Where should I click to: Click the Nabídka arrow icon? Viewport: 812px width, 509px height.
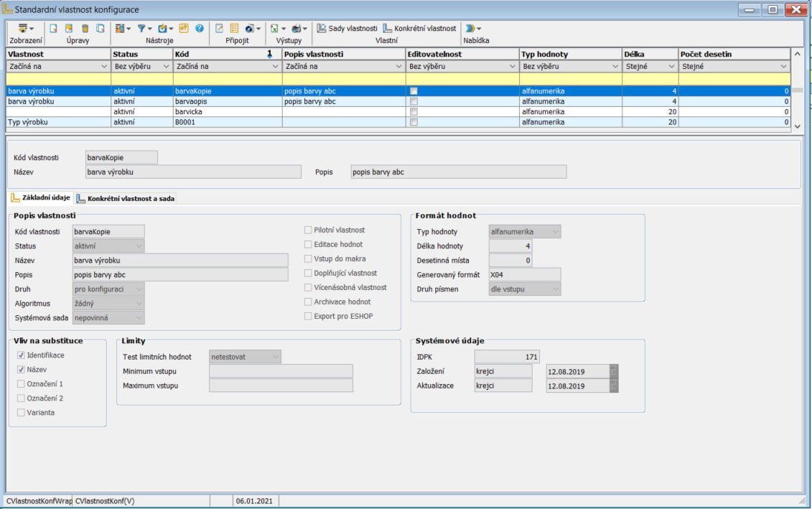[470, 29]
